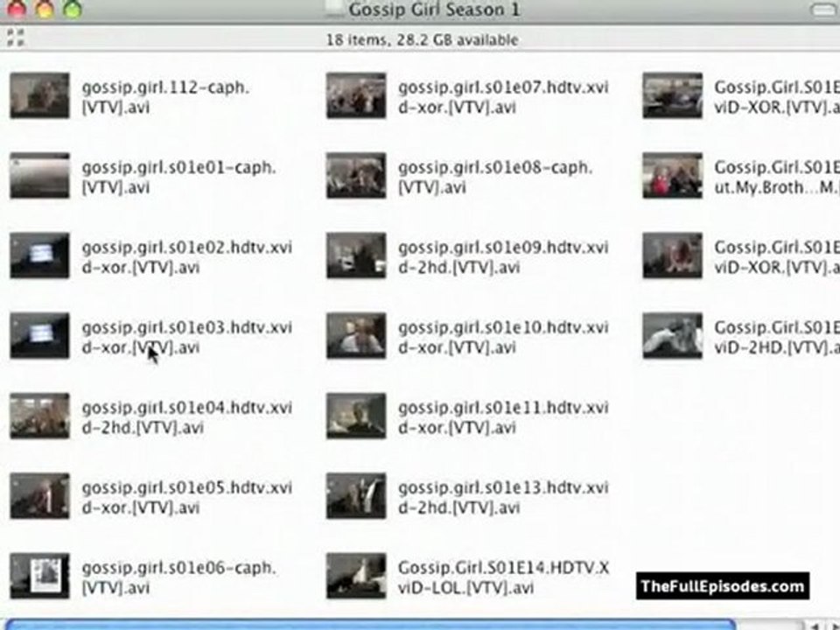Toggle the toolbar with the title bar pill button

click(x=824, y=9)
